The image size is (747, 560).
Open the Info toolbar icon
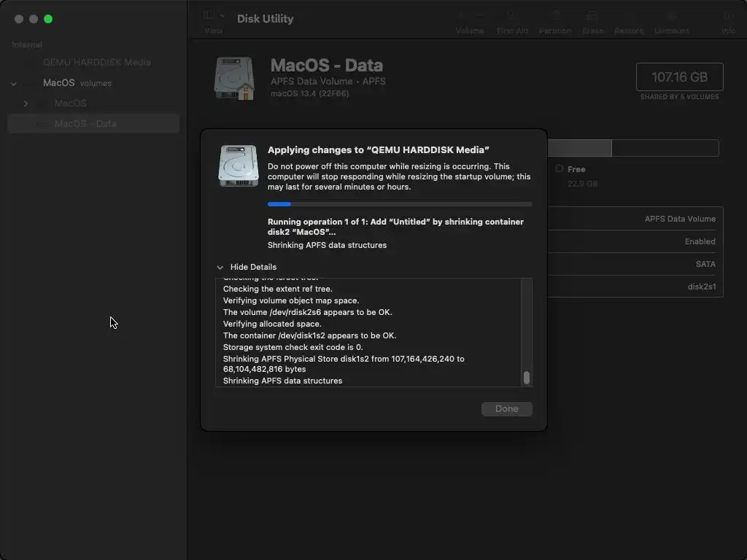[x=728, y=15]
